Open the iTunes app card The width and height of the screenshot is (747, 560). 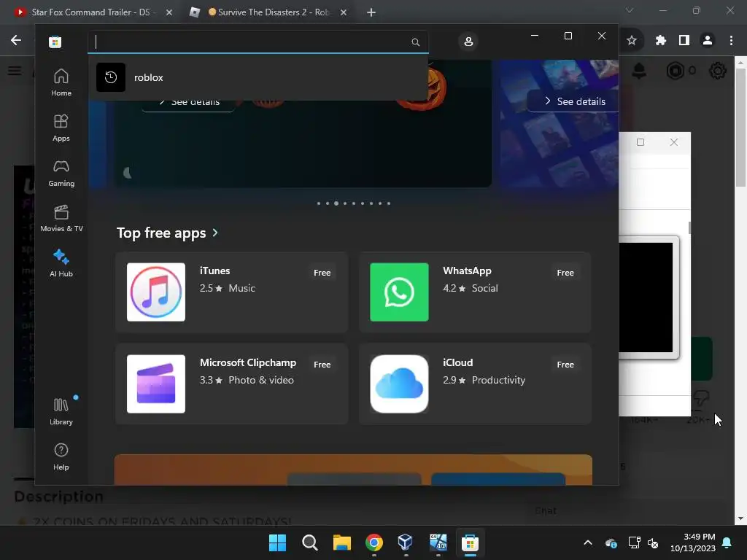[x=231, y=292]
